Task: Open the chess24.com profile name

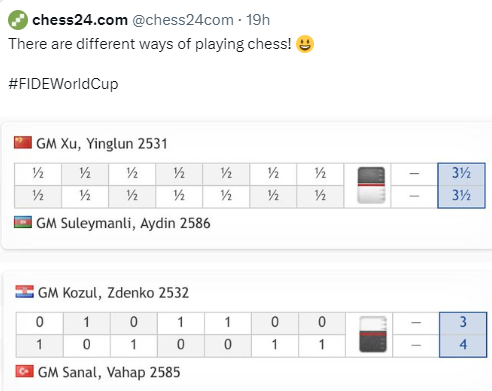Action: pos(80,20)
